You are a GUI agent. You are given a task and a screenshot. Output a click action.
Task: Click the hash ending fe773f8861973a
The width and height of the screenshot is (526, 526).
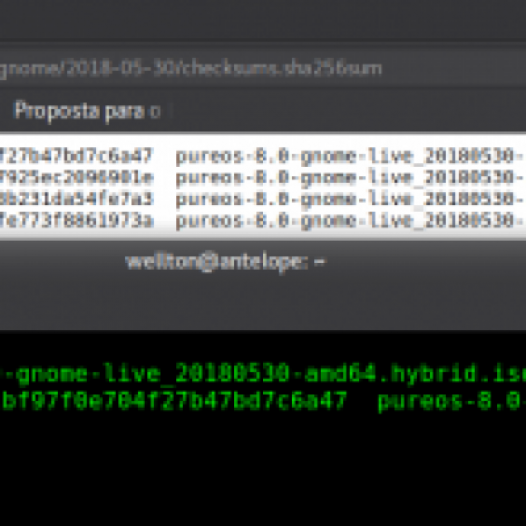point(76,220)
